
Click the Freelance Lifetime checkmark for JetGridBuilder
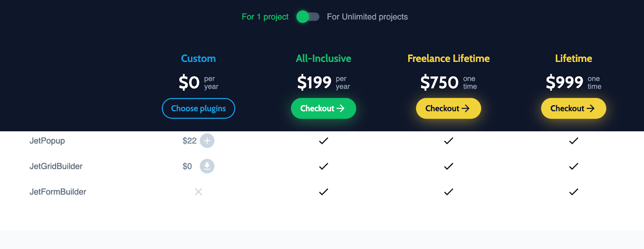(448, 166)
